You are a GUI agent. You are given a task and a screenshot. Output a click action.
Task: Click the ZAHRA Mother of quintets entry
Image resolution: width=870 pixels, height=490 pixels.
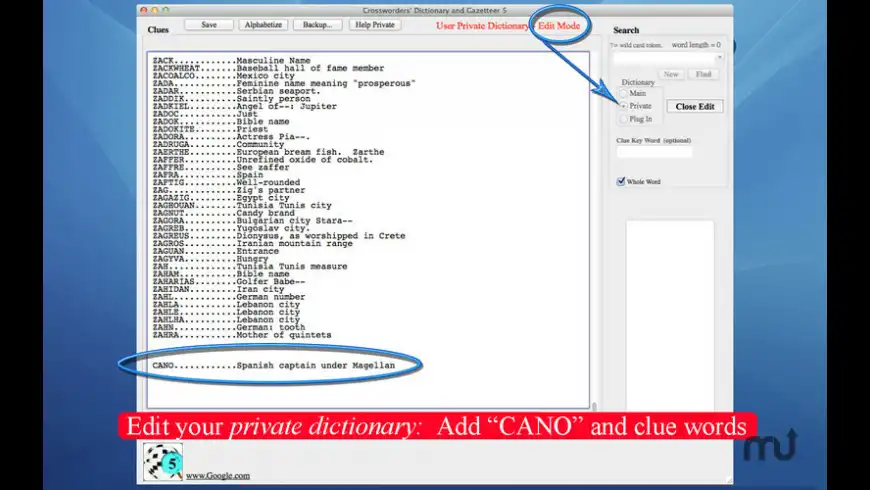coord(242,335)
